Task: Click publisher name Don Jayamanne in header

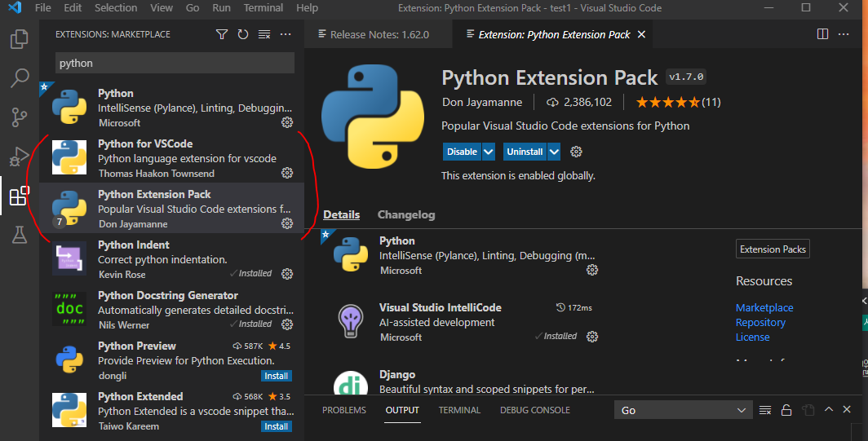Action: [482, 103]
